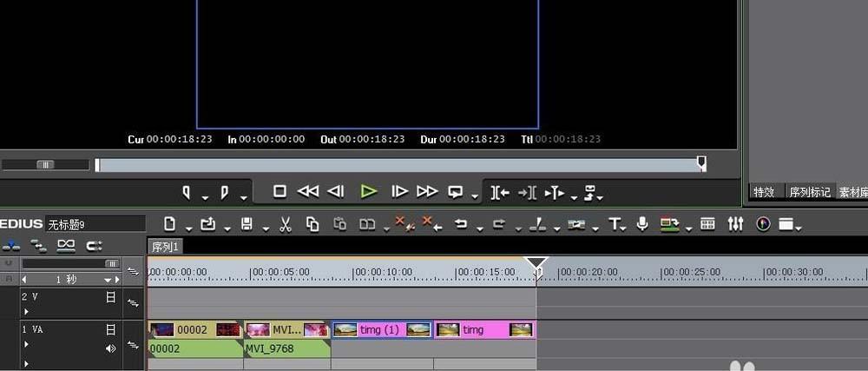Screen dimensions: 868x371
Task: Open the 特效 effects tab
Action: click(764, 192)
